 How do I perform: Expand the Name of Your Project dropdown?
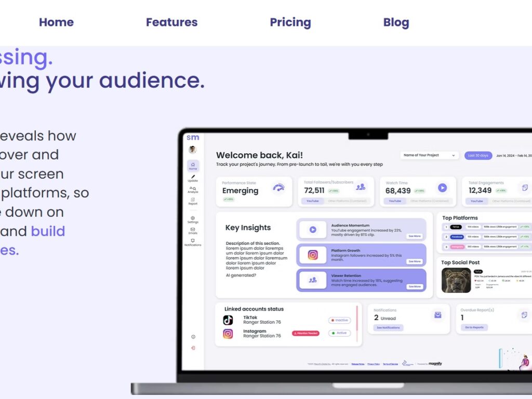coord(429,155)
